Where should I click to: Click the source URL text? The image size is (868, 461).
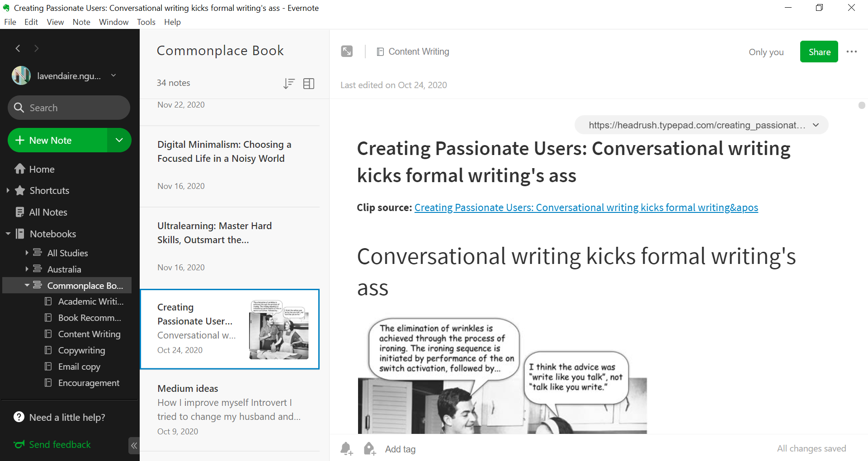point(697,125)
